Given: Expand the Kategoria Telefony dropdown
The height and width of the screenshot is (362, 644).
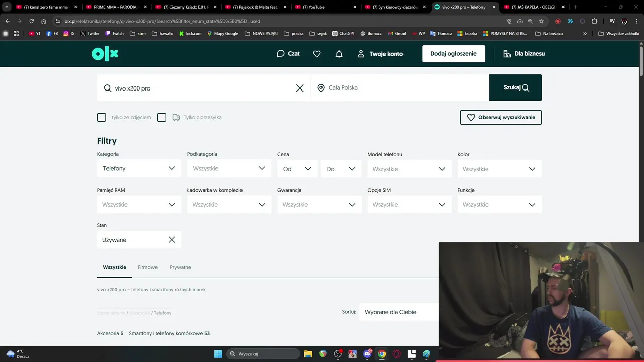Looking at the screenshot, I should [139, 168].
